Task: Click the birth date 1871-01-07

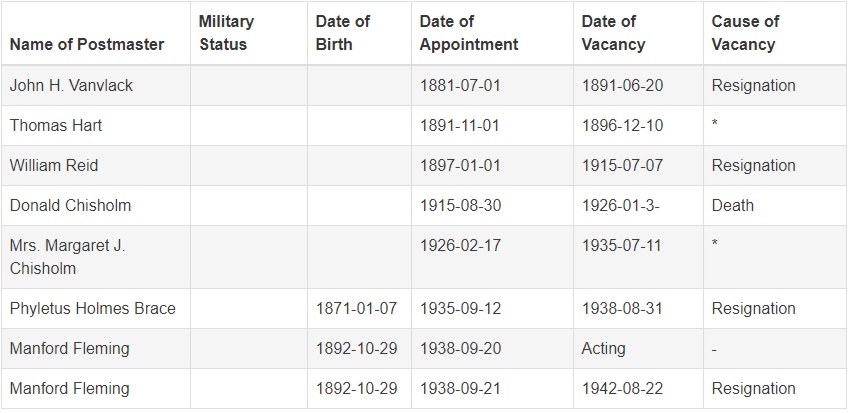Action: pyautogui.click(x=356, y=309)
